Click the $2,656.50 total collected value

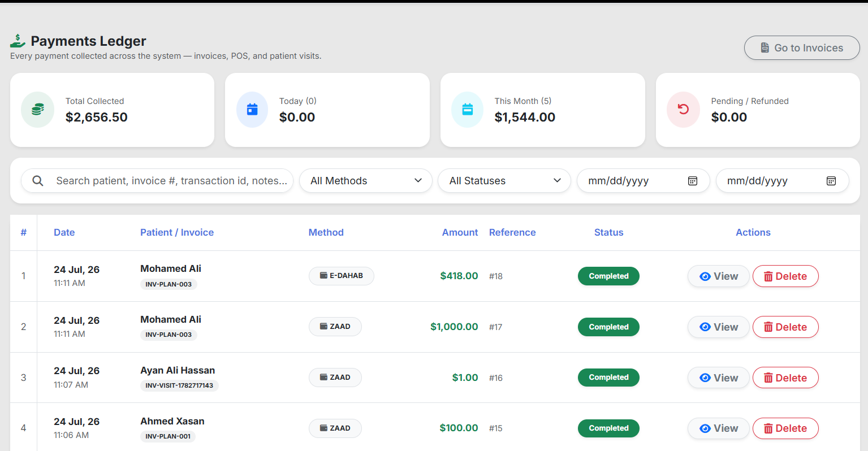click(97, 117)
